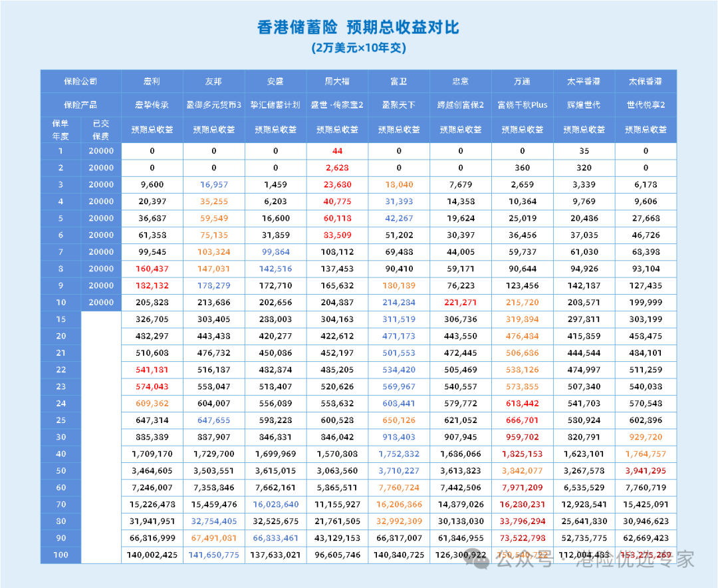Select the blue value 3,710,227
The height and width of the screenshot is (588, 718).
pyautogui.click(x=399, y=471)
